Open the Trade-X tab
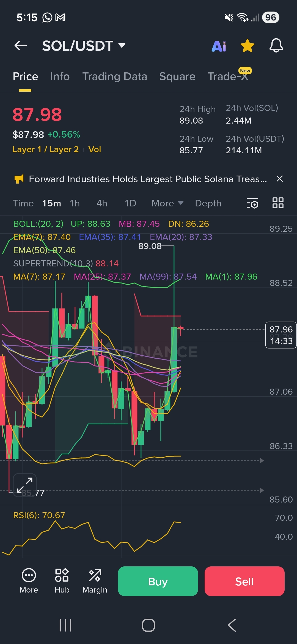 tap(228, 77)
